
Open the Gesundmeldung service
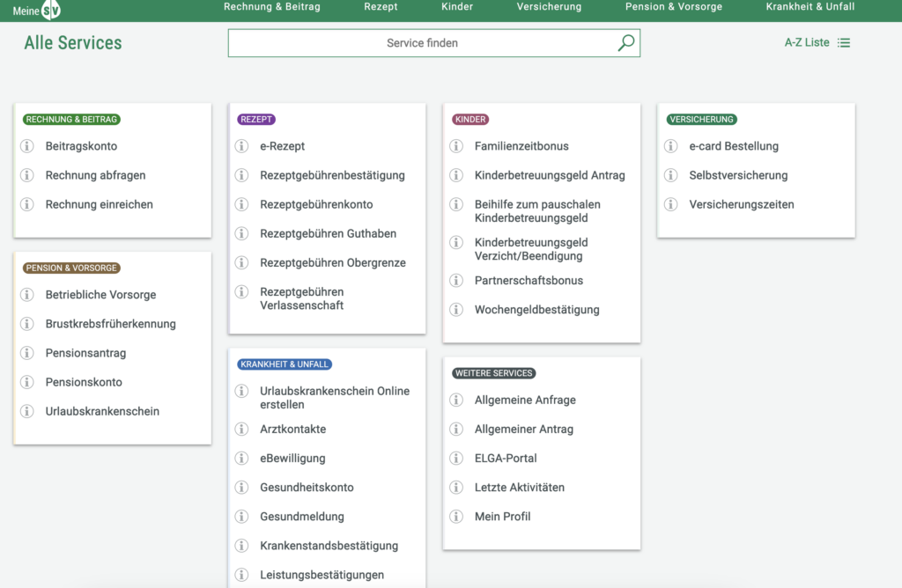click(x=302, y=517)
